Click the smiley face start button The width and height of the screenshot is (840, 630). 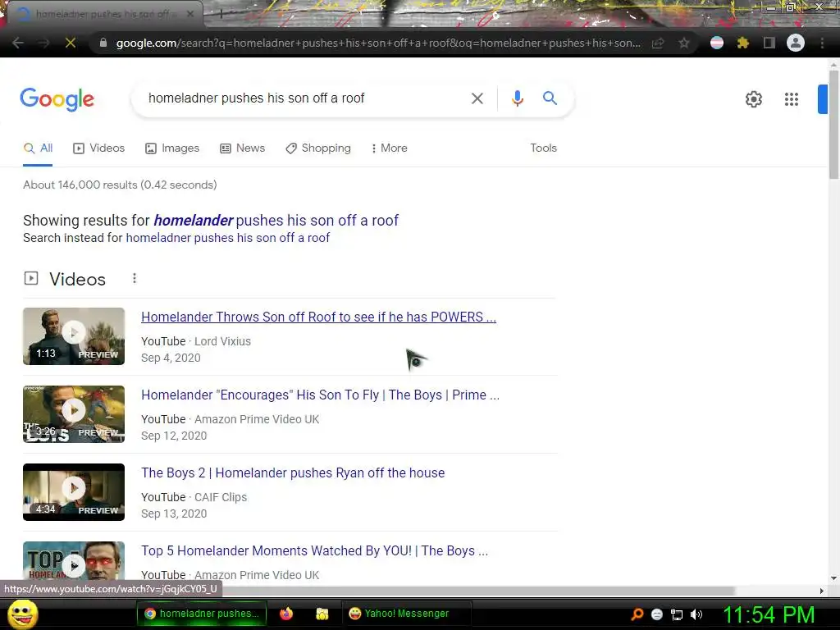click(23, 614)
